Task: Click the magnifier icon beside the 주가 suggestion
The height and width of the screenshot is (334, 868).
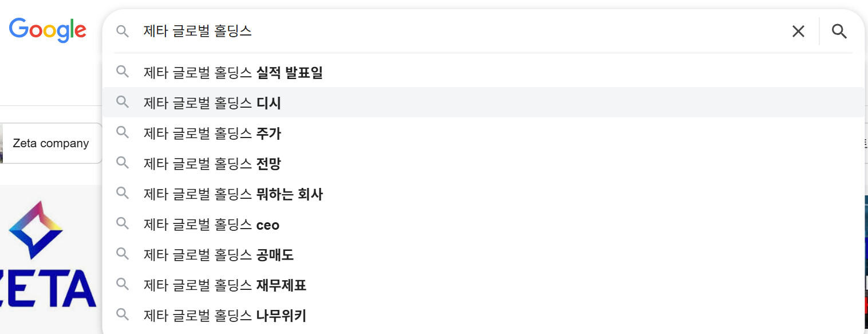Action: pyautogui.click(x=123, y=133)
